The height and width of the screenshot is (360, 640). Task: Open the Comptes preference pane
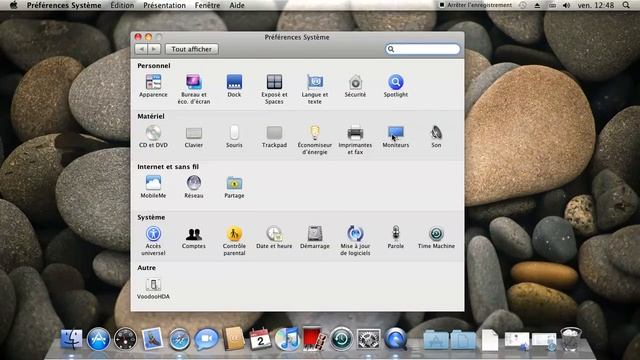pos(193,238)
